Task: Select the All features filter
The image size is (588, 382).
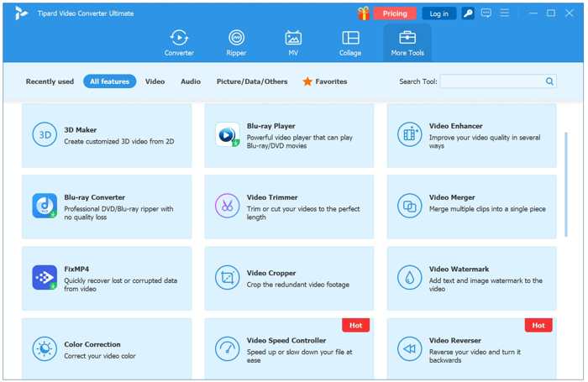Action: (109, 81)
